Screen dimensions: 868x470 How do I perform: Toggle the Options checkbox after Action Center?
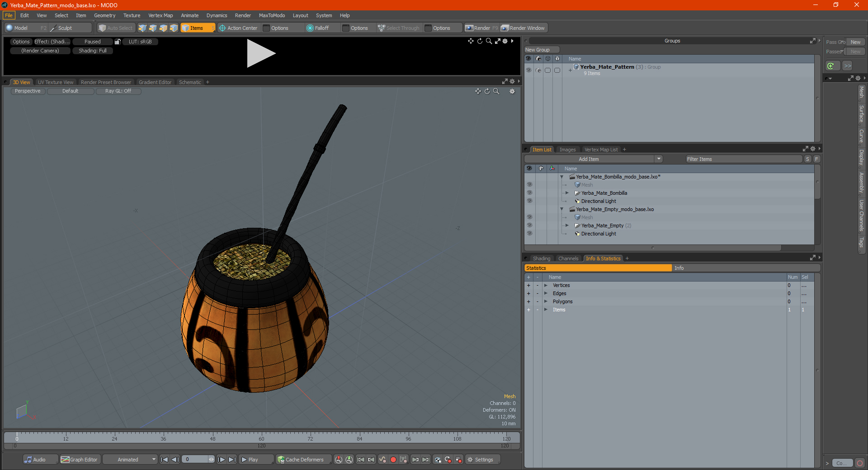(x=267, y=28)
